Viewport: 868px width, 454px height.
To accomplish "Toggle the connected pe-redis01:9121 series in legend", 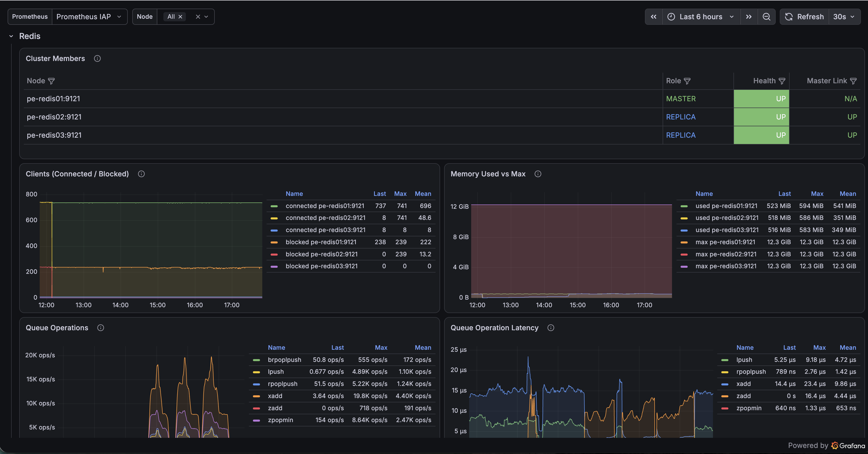I will point(324,206).
